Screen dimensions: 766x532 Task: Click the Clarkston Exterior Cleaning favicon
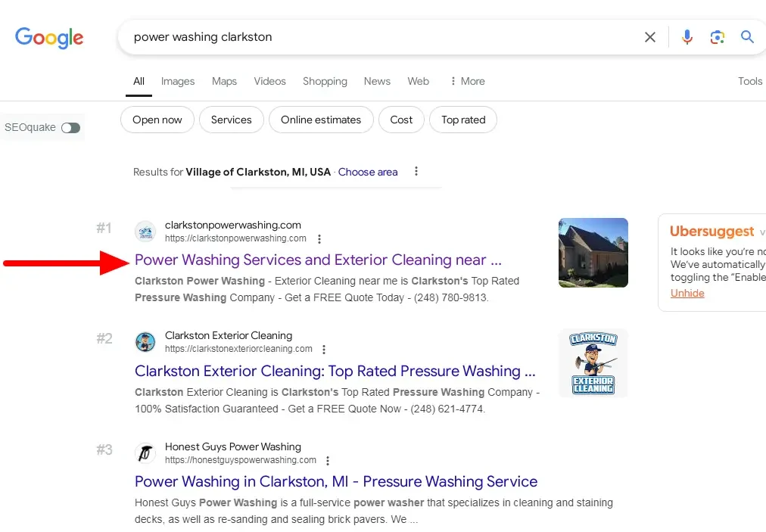coord(145,342)
